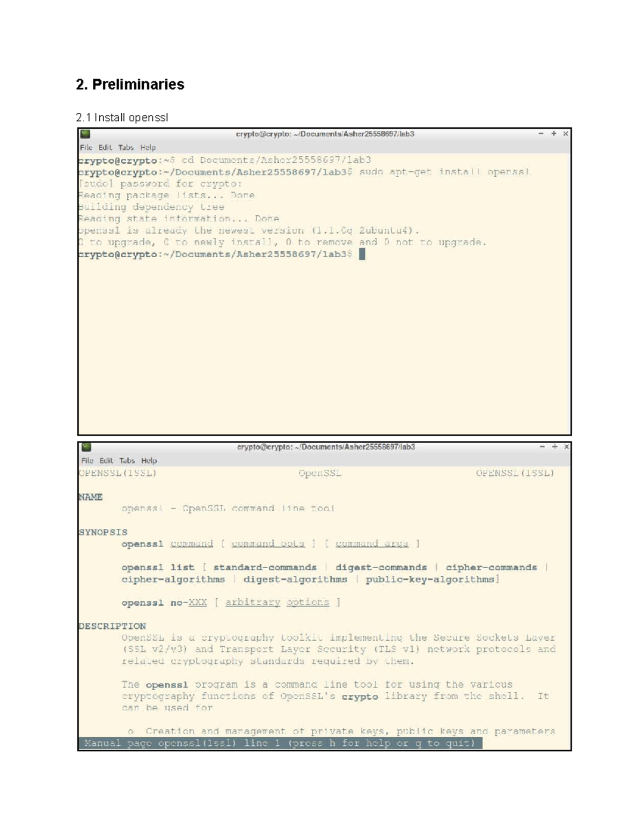Click 'cipher-commands' in openssl list line

(491, 568)
